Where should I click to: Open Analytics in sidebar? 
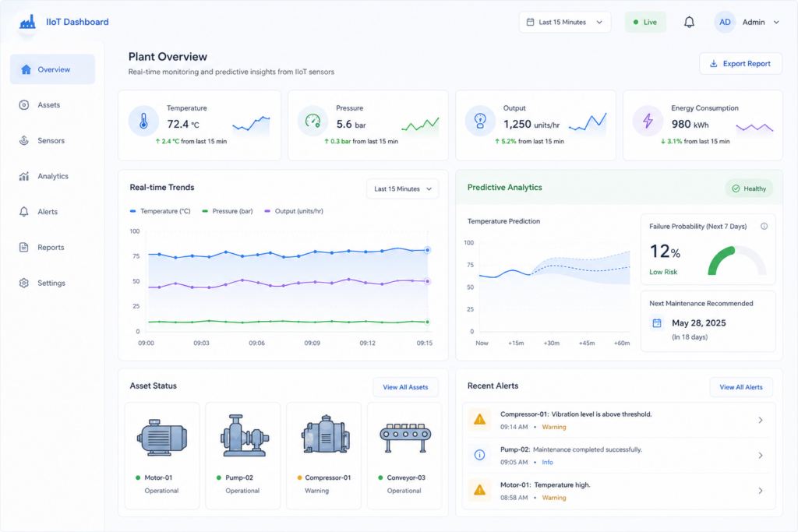[x=52, y=176]
